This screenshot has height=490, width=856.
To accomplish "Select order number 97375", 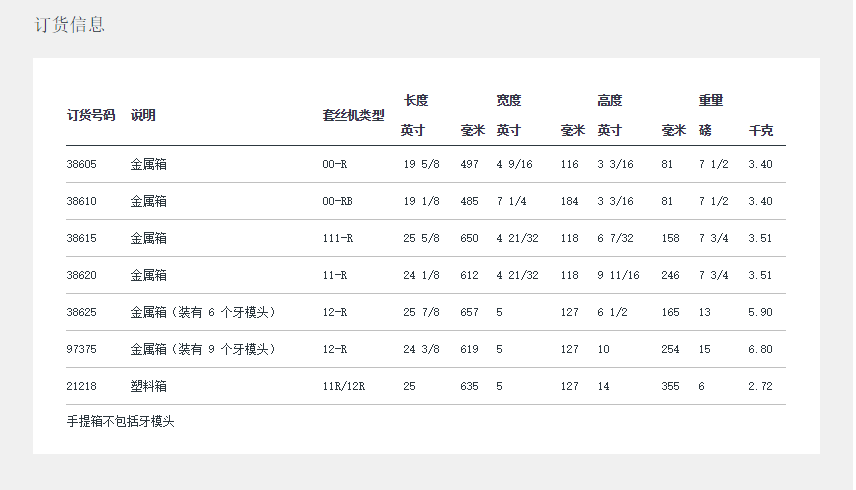I will [x=81, y=349].
